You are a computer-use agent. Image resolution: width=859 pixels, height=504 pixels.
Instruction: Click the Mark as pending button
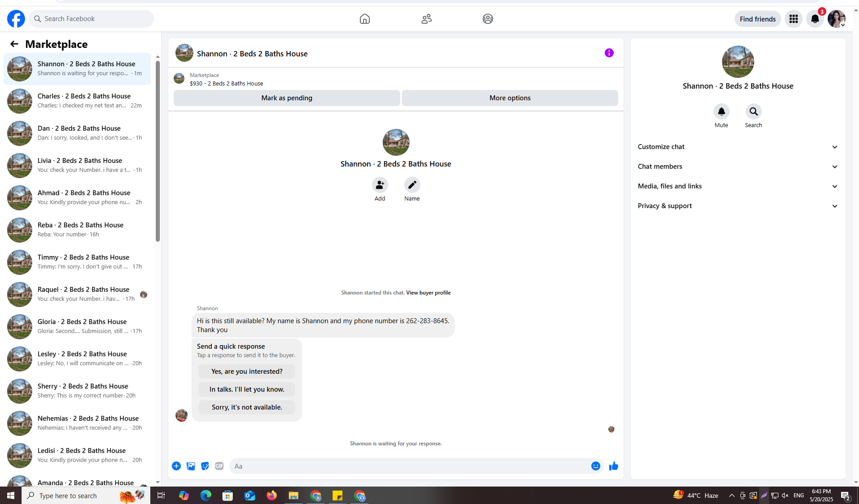pyautogui.click(x=287, y=98)
